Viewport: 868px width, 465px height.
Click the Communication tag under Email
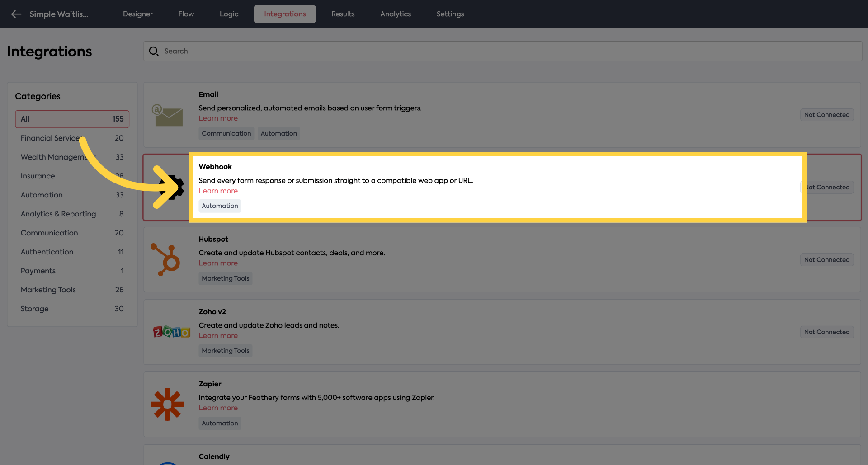click(x=226, y=133)
